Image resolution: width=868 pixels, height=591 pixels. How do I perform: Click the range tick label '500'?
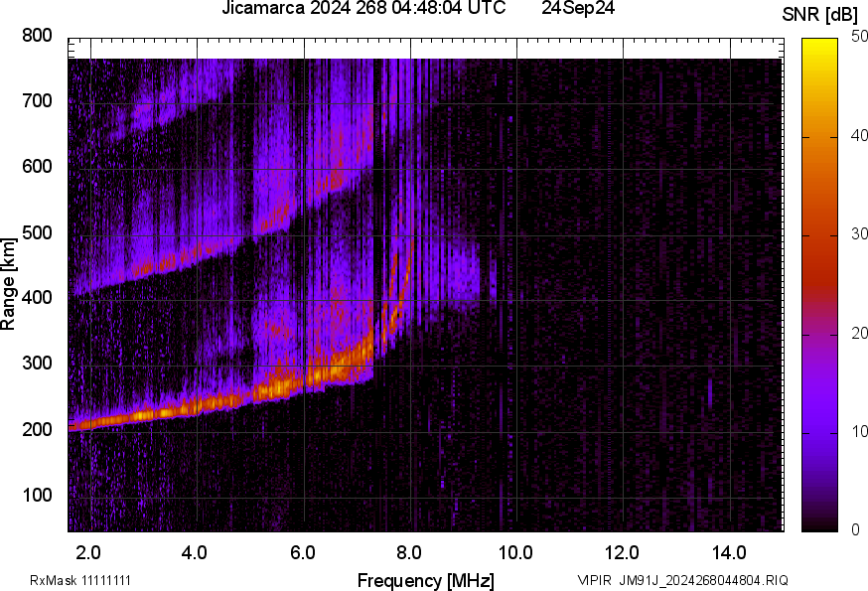37,232
